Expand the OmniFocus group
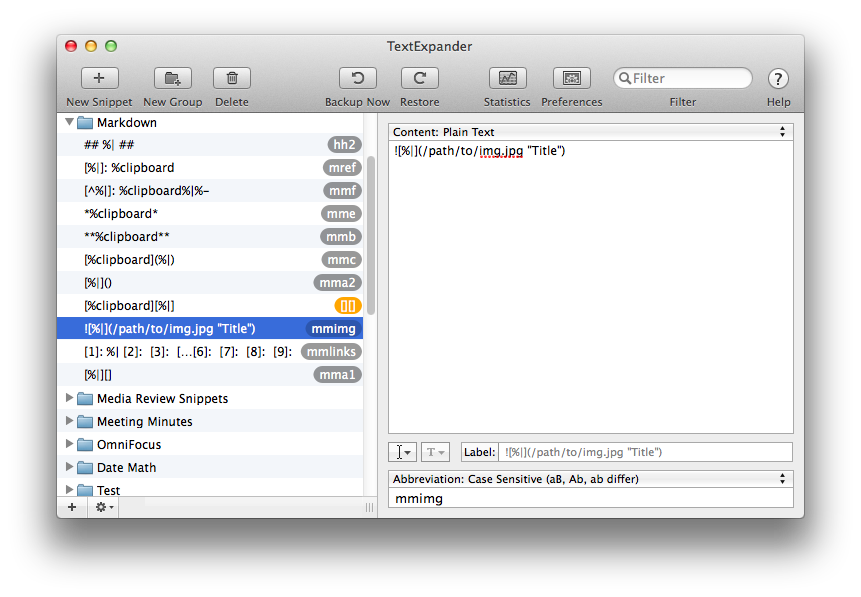The height and width of the screenshot is (597, 861). pos(69,444)
